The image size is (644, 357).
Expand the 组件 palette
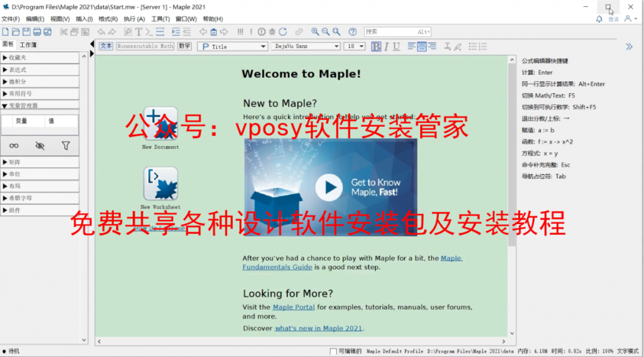[x=40, y=210]
